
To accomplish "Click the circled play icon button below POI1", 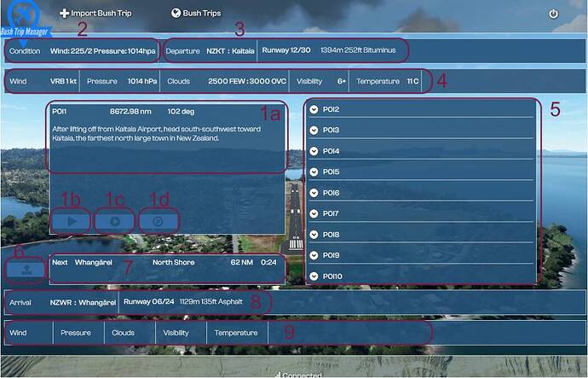I will pyautogui.click(x=115, y=221).
